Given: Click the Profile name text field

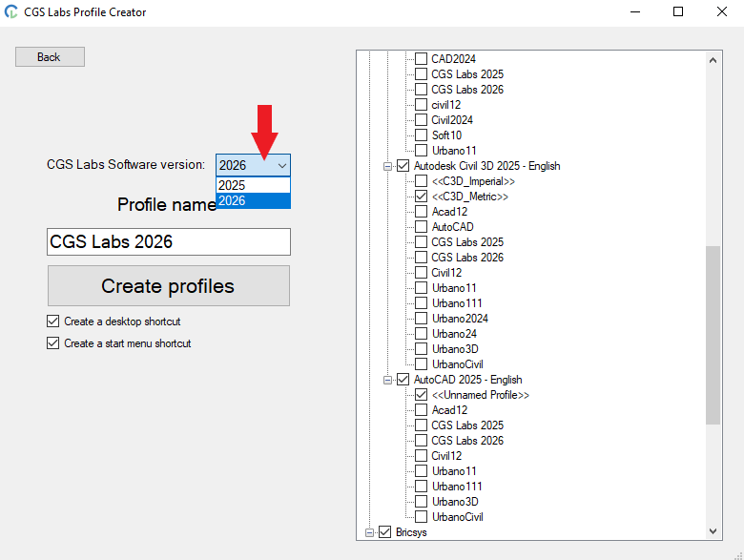Looking at the screenshot, I should coord(169,241).
